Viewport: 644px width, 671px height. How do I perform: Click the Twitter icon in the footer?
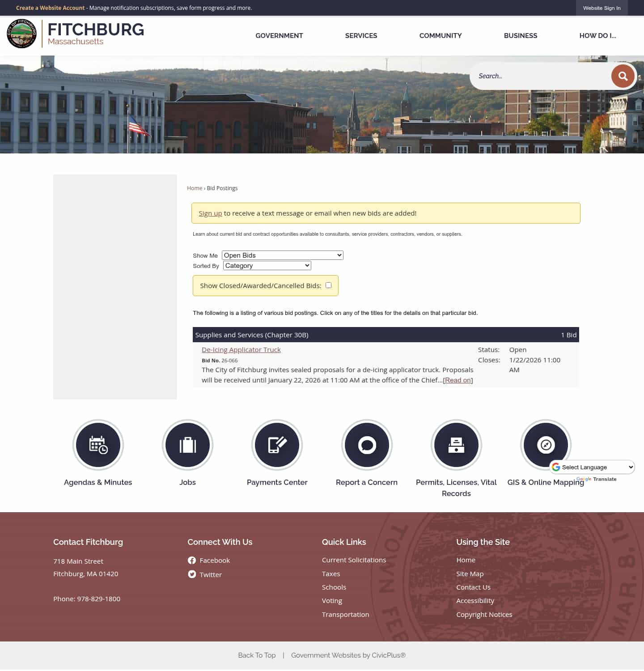[x=192, y=574]
